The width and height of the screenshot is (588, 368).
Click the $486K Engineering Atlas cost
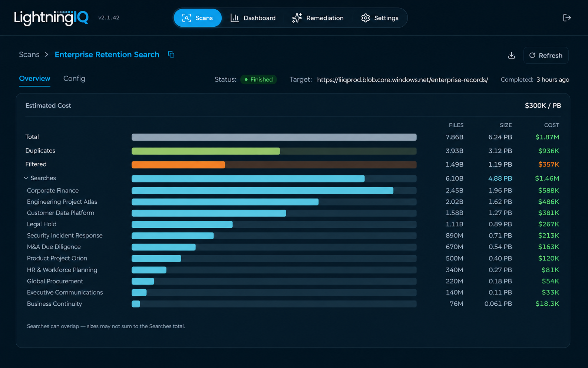549,202
